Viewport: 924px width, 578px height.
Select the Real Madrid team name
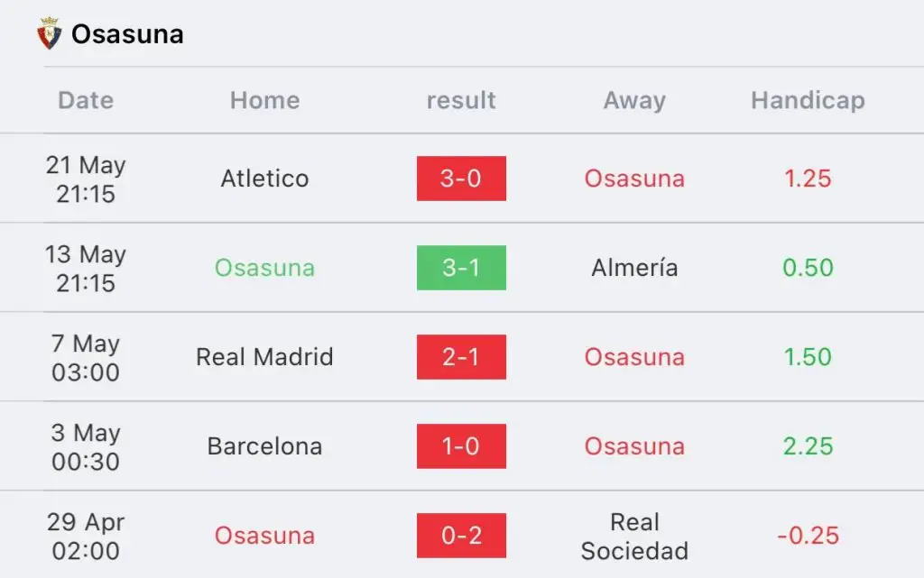264,357
